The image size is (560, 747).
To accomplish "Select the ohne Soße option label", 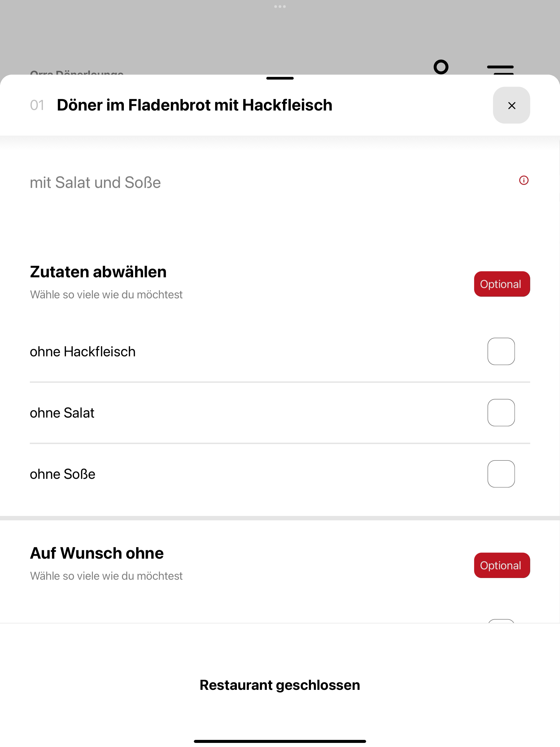I will (x=63, y=474).
